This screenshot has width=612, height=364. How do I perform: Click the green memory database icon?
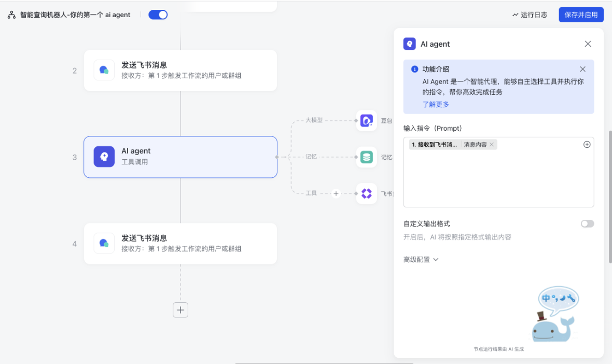(x=367, y=157)
